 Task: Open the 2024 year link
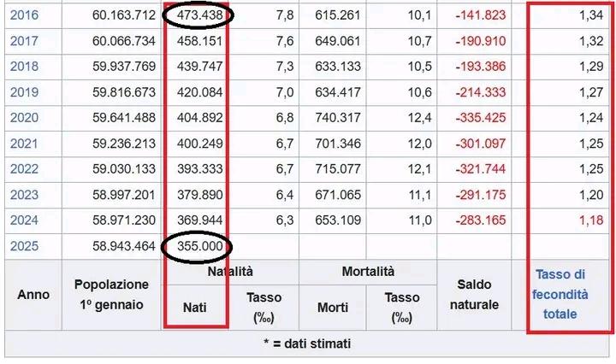(24, 220)
